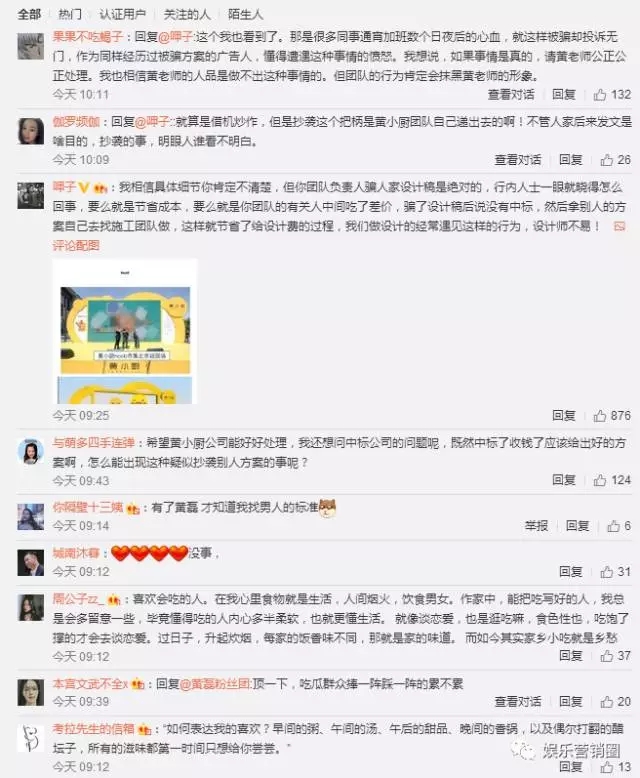The height and width of the screenshot is (778, 640).
Task: Click 回复 on the 09:25 comment
Action: click(x=564, y=415)
